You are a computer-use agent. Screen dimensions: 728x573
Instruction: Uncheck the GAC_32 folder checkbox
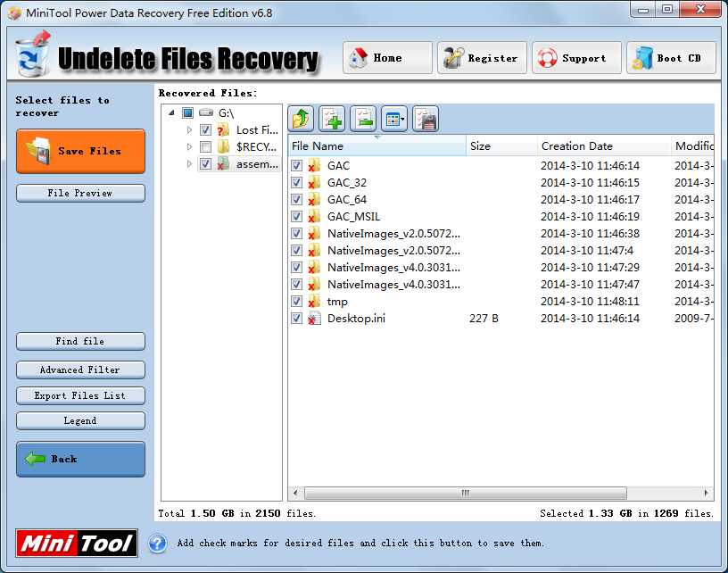(297, 183)
